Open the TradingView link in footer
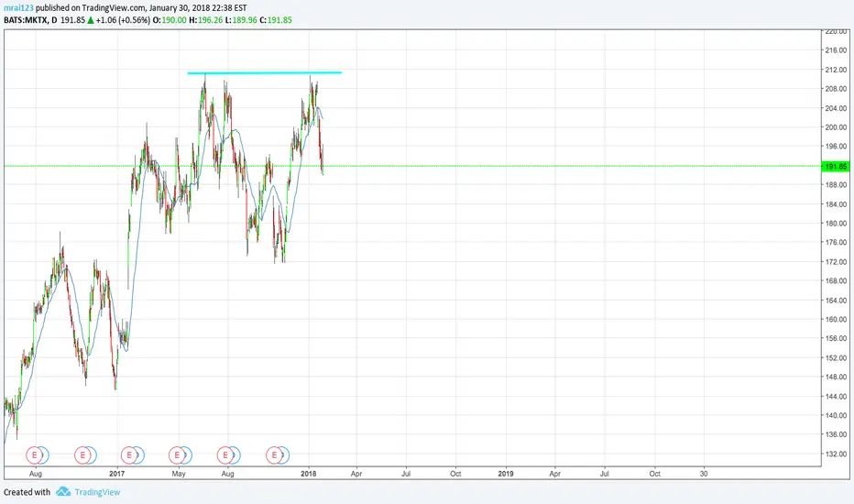 point(97,492)
